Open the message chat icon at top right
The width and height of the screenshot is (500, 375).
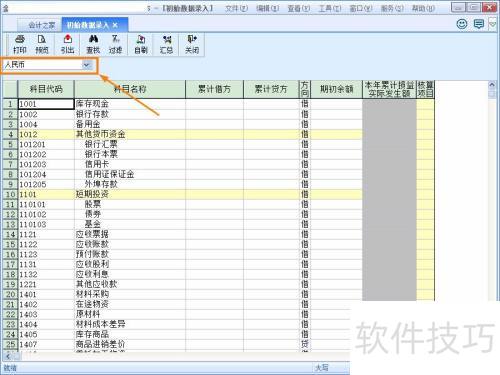pyautogui.click(x=479, y=24)
